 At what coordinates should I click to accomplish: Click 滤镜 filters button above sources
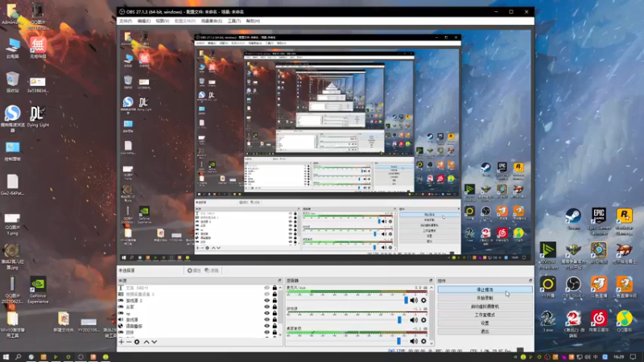[x=212, y=271]
